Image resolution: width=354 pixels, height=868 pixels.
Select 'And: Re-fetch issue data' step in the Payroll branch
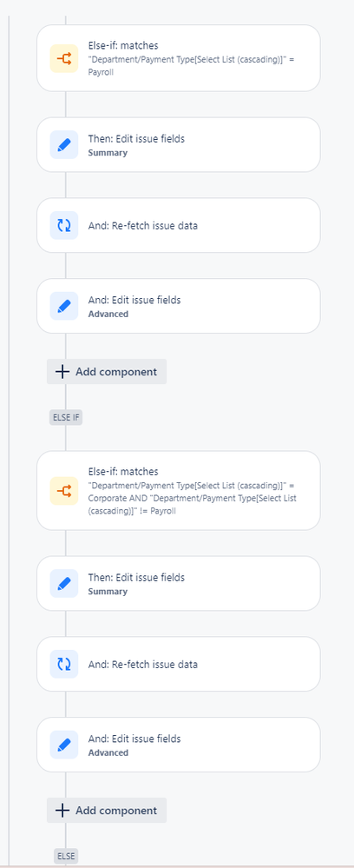(x=179, y=226)
